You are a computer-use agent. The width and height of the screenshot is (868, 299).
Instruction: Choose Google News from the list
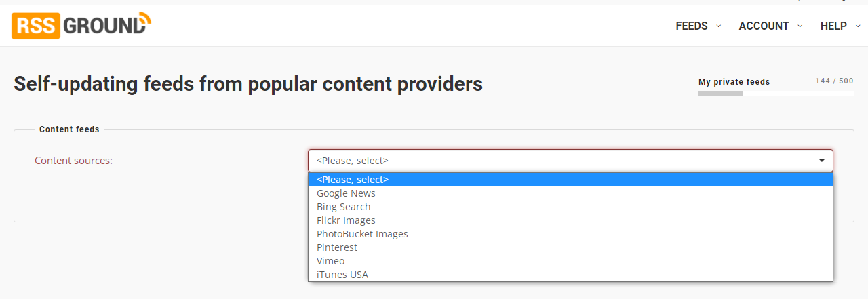pos(570,193)
